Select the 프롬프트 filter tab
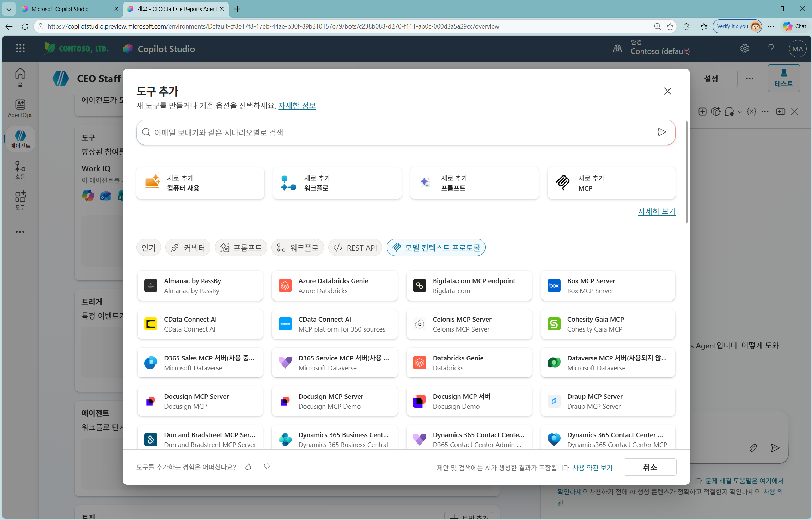Screen dimensions: 812x520 [241, 248]
